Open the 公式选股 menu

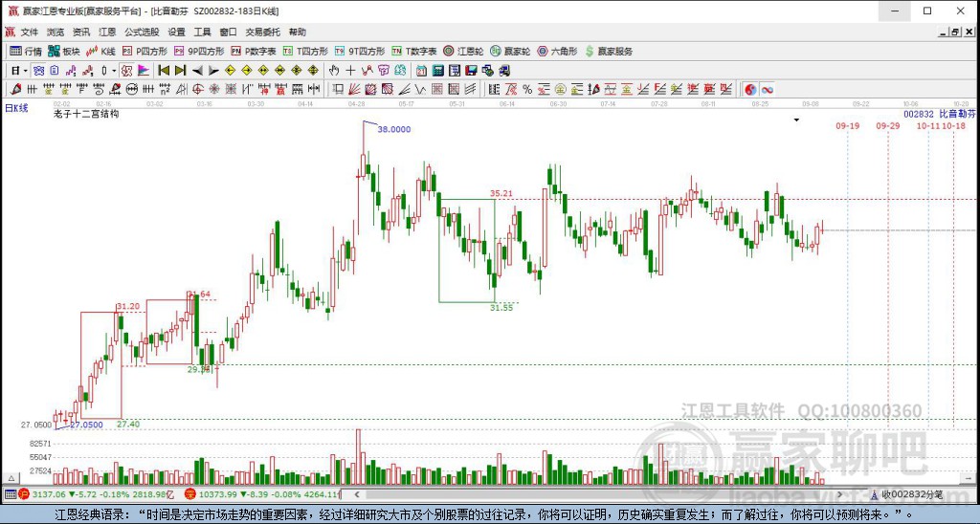(x=142, y=32)
